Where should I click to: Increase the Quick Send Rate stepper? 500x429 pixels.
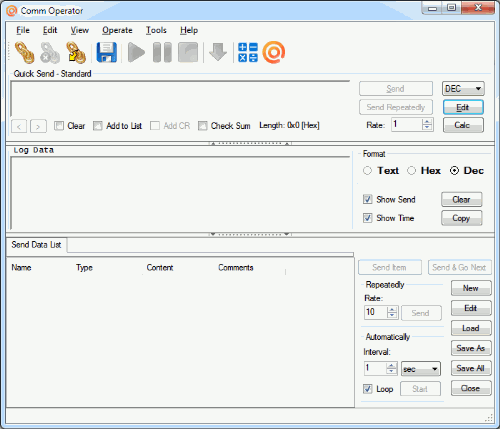(x=427, y=122)
